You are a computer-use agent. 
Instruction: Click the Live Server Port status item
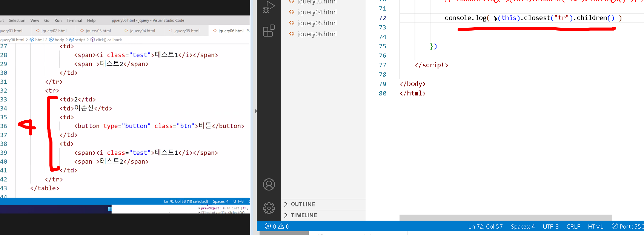click(627, 226)
